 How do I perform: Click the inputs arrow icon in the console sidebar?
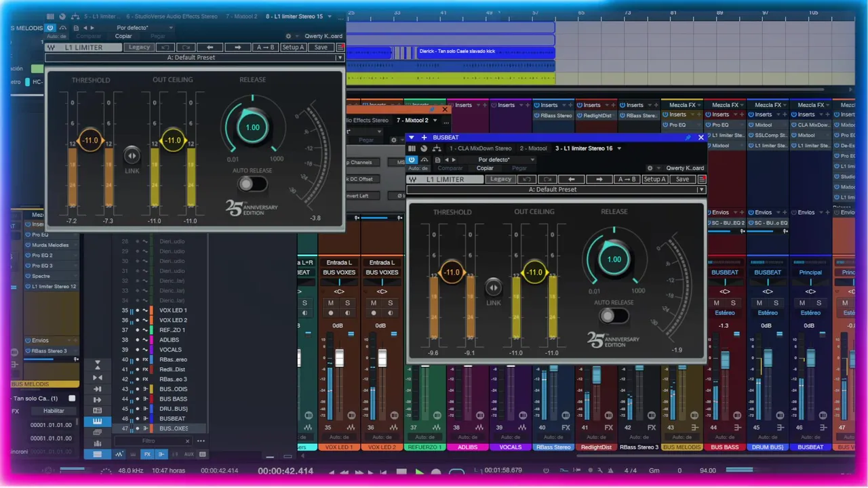[x=98, y=389]
